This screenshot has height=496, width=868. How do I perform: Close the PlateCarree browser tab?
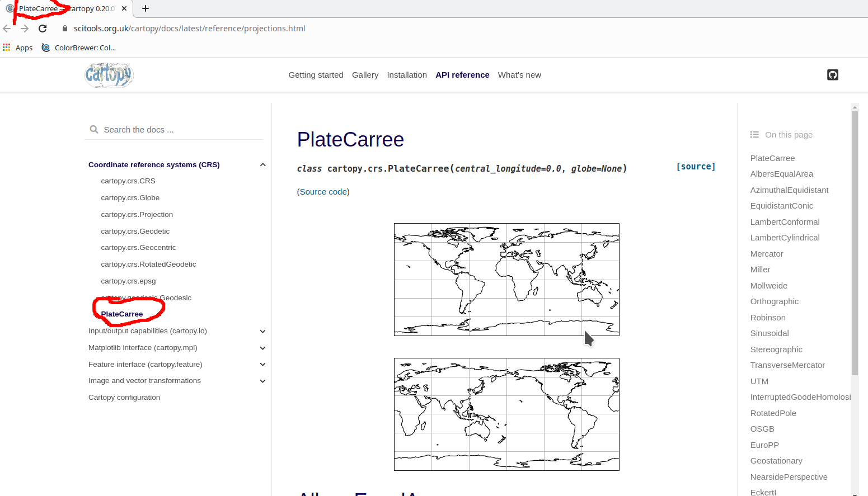coord(124,8)
